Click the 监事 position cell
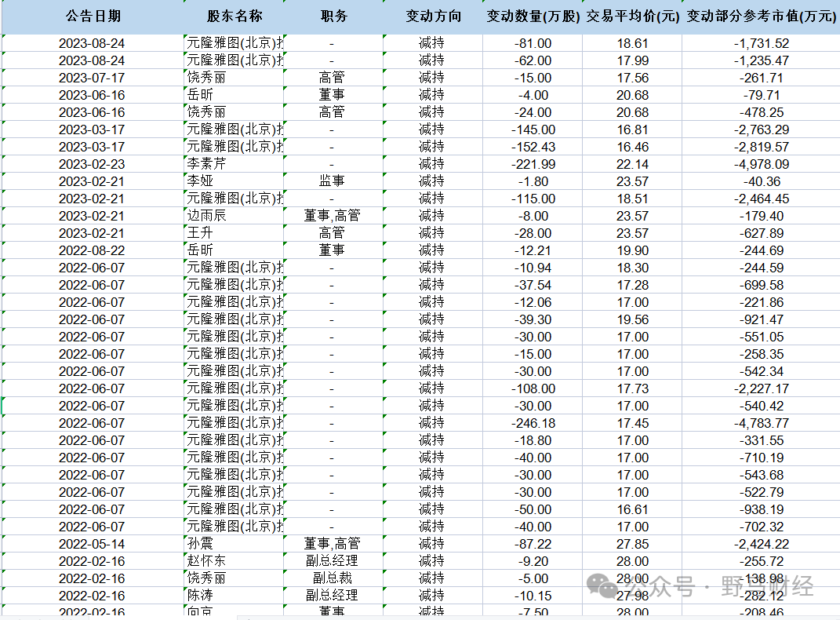Image resolution: width=840 pixels, height=620 pixels. [x=332, y=181]
